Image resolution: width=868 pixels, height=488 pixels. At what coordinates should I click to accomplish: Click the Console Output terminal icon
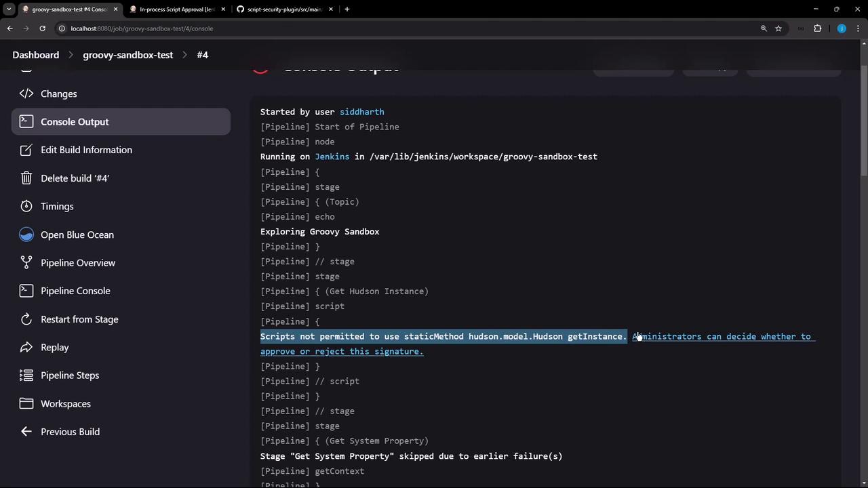[26, 121]
